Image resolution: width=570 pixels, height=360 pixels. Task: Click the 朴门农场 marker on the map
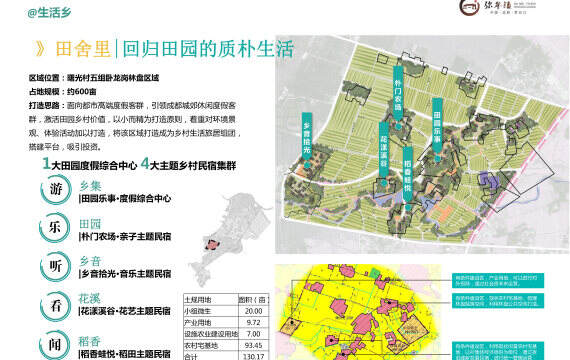(398, 97)
